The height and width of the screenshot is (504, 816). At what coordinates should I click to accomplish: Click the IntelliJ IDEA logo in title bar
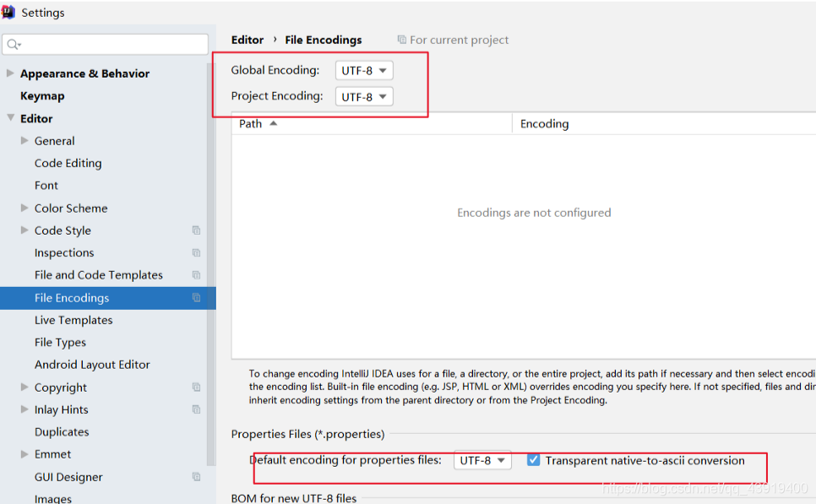[8, 12]
